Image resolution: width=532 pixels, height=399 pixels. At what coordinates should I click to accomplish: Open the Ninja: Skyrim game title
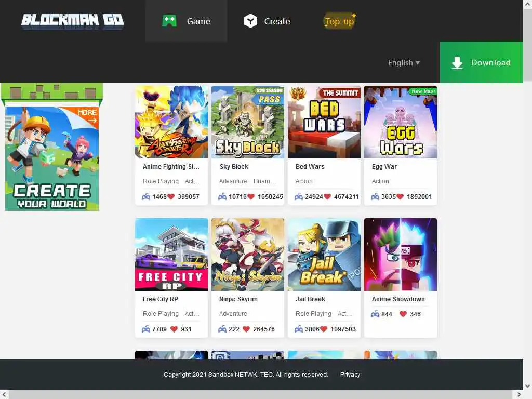coord(238,299)
